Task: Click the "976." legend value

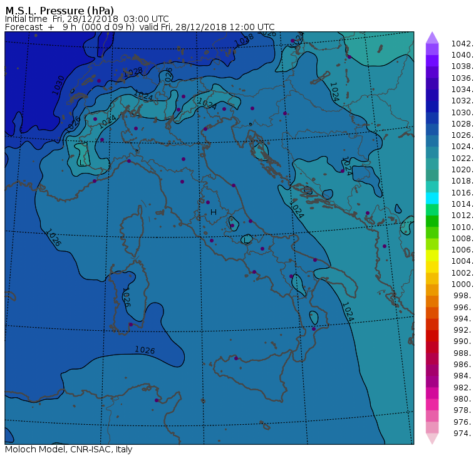Action: (463, 422)
